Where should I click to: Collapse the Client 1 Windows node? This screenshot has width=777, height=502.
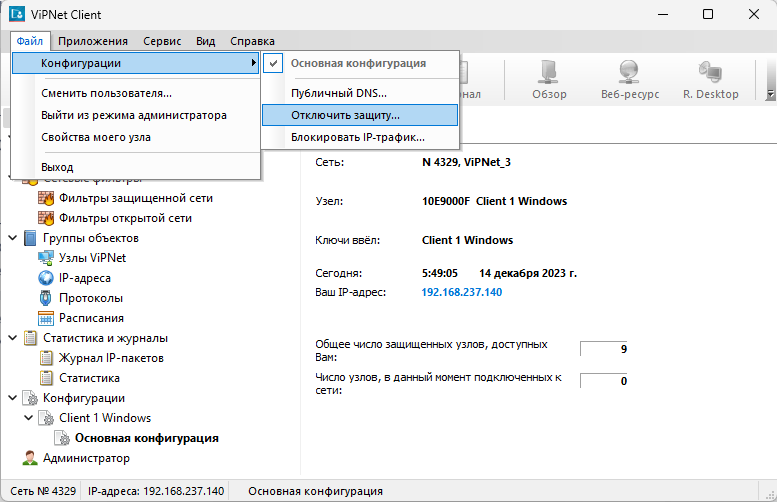tap(28, 418)
